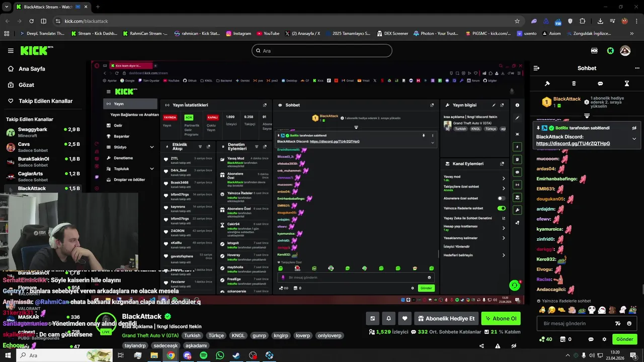Open Spotify from the taskbar
The width and height of the screenshot is (644, 362).
tap(203, 355)
